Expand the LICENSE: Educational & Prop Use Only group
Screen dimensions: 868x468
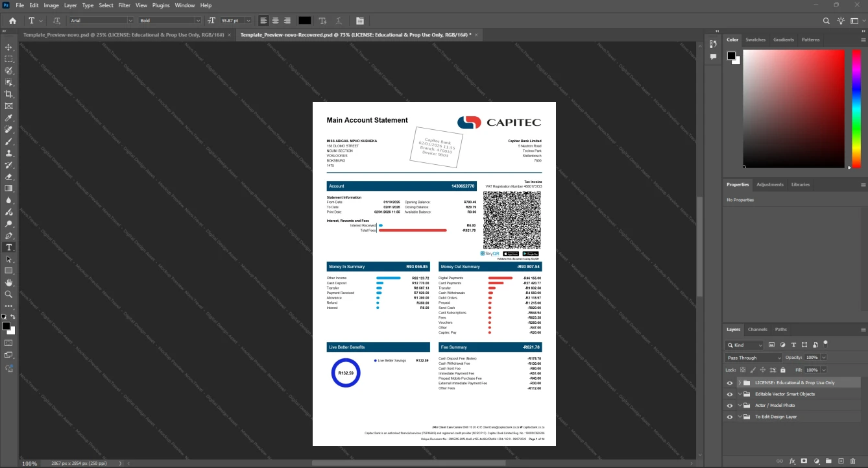(x=739, y=383)
